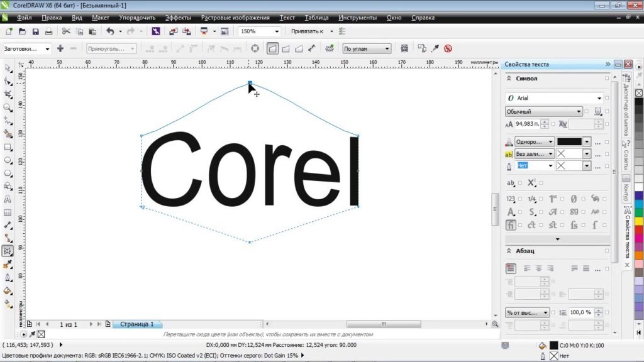Click the Open folder icon

pos(22,31)
